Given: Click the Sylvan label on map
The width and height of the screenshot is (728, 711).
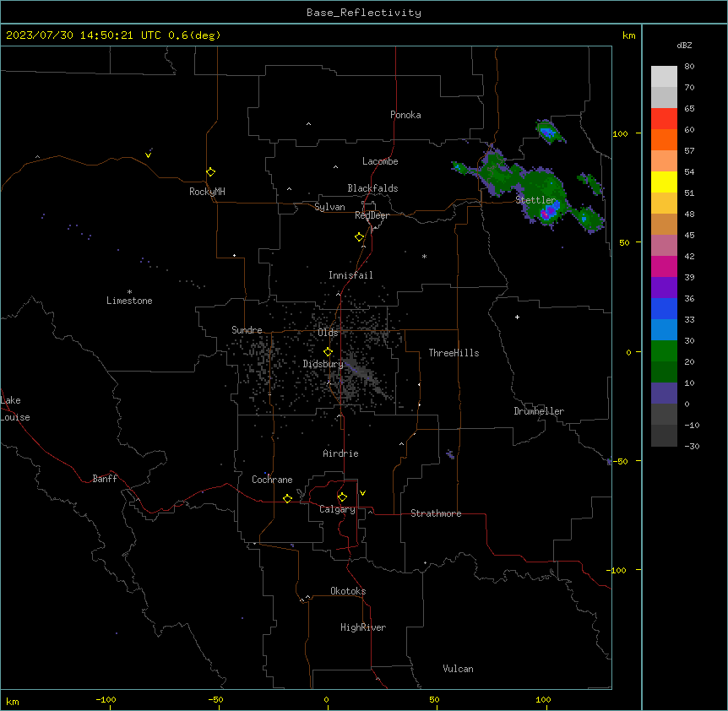Looking at the screenshot, I should [329, 207].
